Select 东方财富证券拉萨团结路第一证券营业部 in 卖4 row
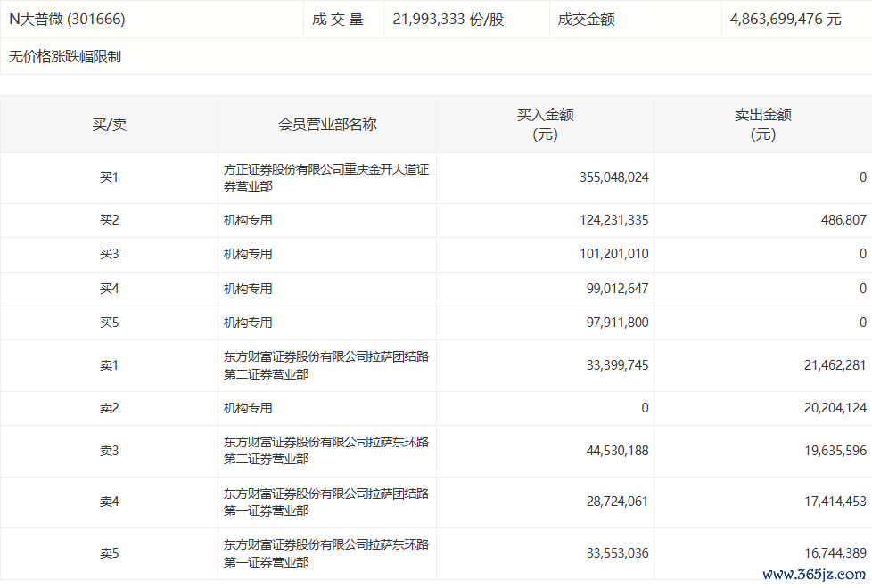 (326, 502)
